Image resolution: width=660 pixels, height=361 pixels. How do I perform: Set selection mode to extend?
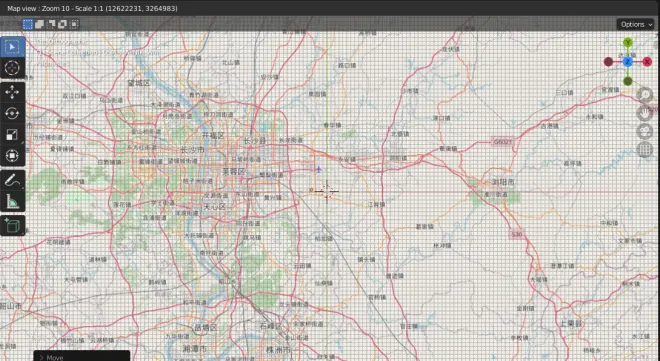click(x=39, y=24)
